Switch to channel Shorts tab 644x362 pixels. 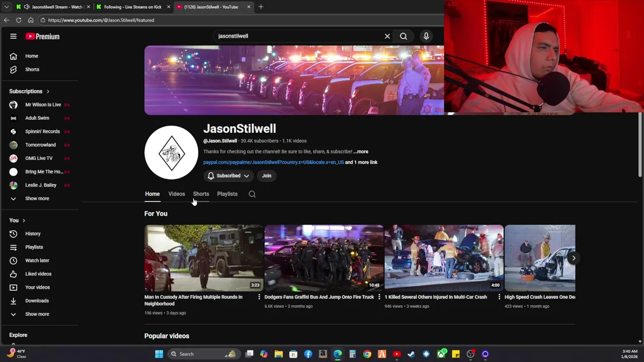click(201, 194)
